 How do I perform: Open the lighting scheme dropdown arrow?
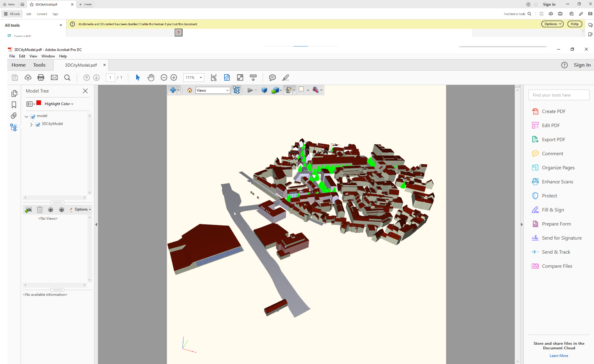294,90
